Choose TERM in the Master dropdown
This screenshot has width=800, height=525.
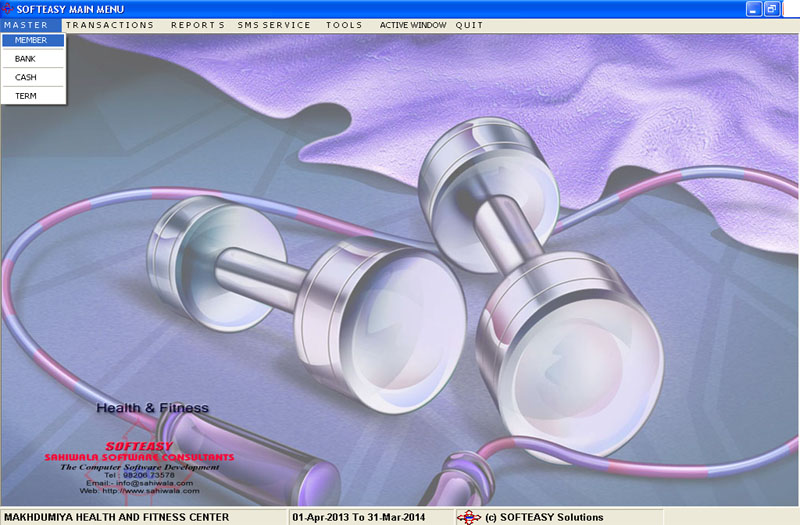[25, 95]
